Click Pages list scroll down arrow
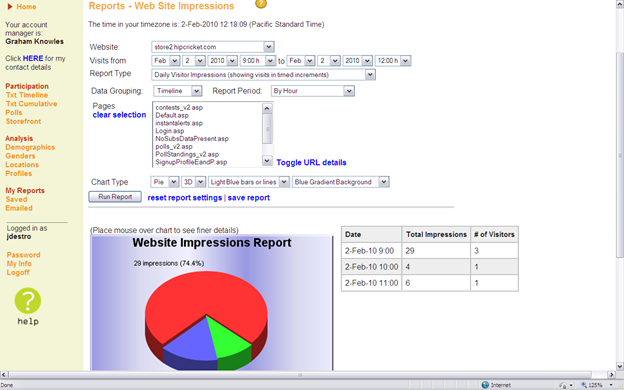624x390 pixels. [x=267, y=161]
